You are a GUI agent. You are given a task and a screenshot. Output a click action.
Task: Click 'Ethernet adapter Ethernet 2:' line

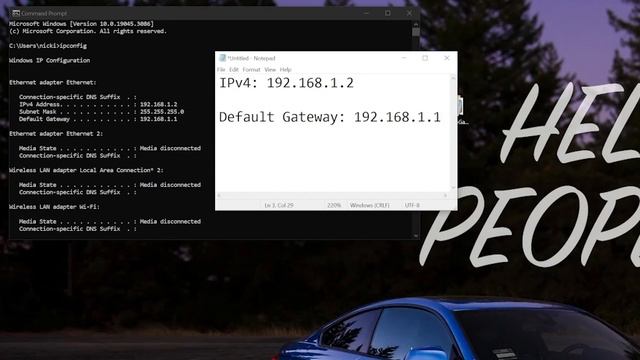(56, 133)
